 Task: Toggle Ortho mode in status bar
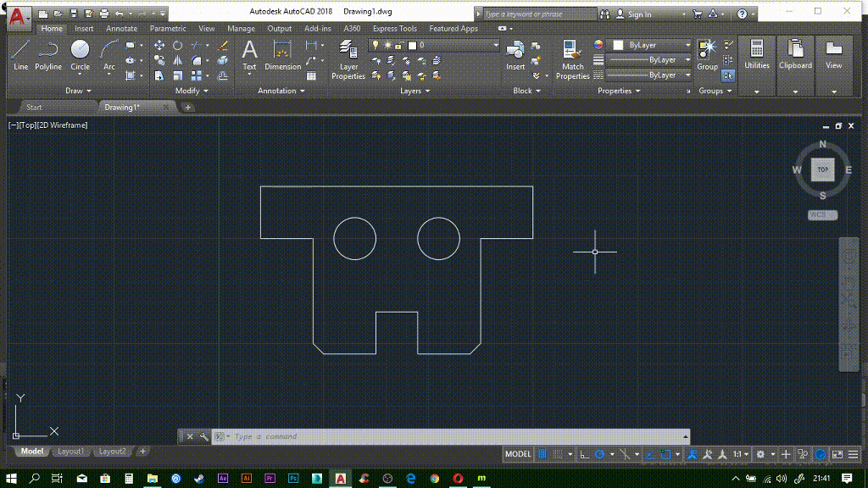(x=585, y=454)
